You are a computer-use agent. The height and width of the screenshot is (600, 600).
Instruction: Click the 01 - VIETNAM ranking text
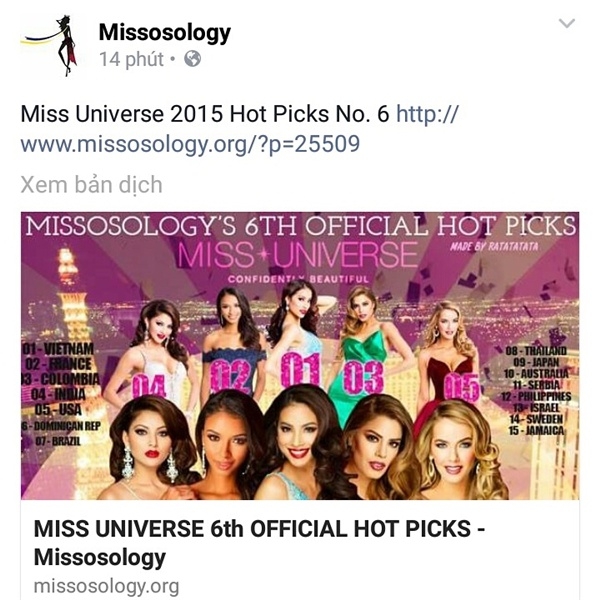tap(58, 349)
